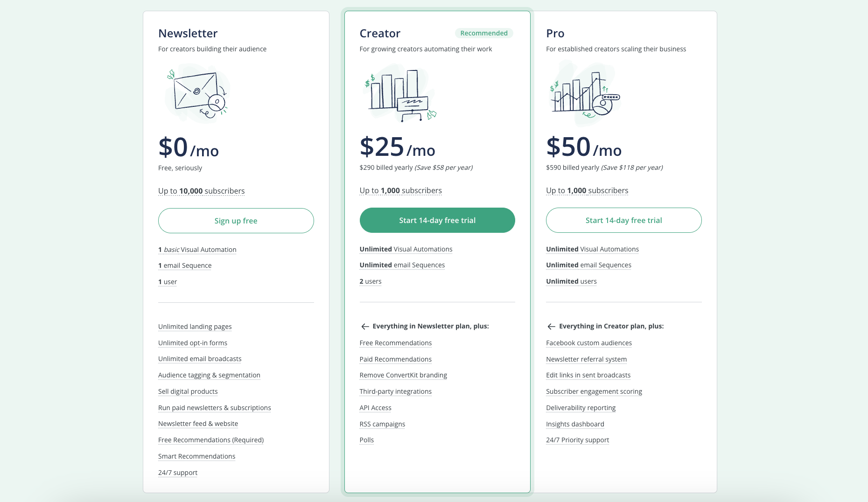Click 'Sign up free' on the Newsletter plan
This screenshot has height=502, width=868.
pyautogui.click(x=236, y=220)
